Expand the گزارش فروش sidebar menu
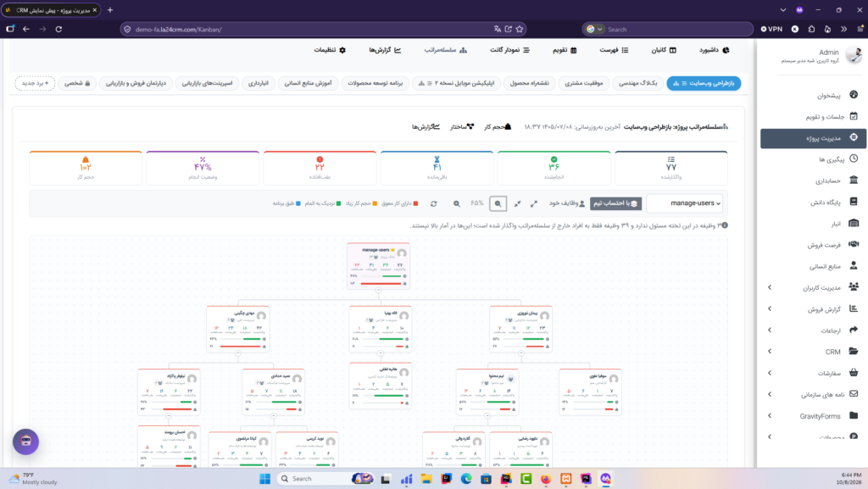Screen dimensions: 868x489 [811, 309]
